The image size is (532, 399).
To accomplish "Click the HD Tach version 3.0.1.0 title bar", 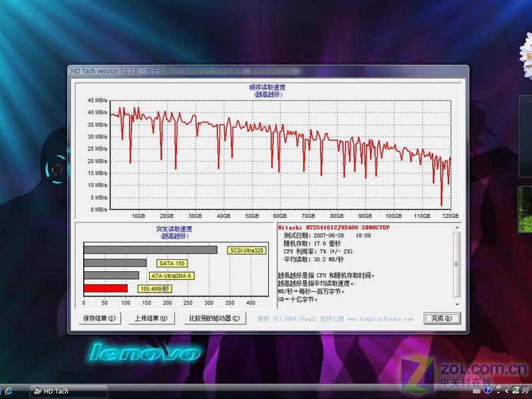I will 268,71.
